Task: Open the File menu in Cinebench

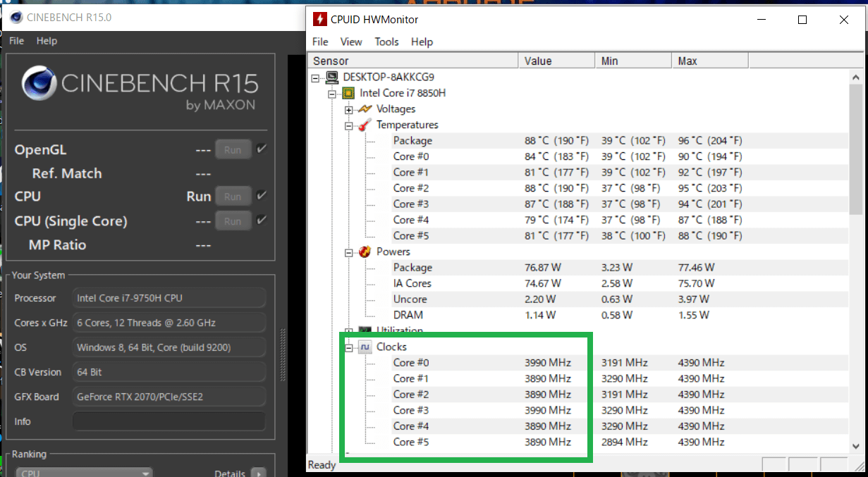Action: (16, 41)
